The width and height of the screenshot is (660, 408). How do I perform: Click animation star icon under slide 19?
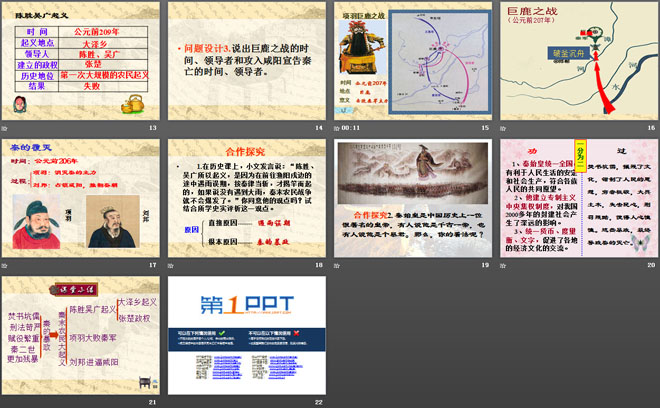click(337, 266)
